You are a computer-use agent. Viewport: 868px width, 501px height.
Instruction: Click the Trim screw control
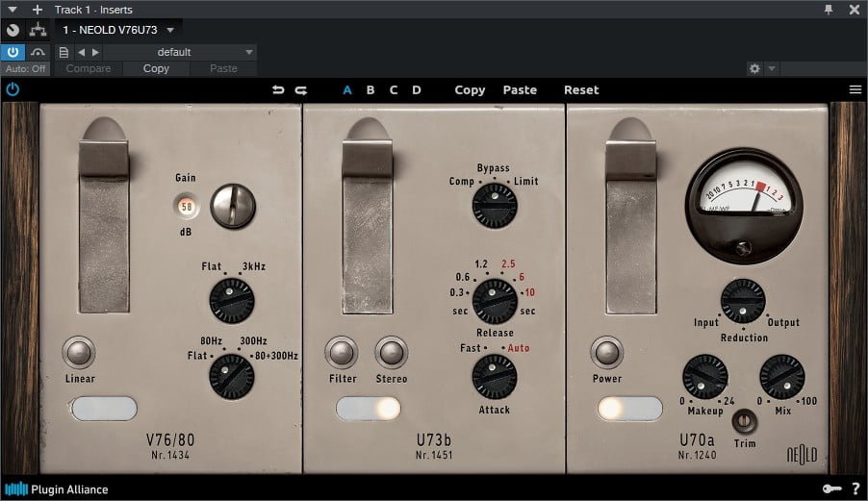click(x=745, y=421)
